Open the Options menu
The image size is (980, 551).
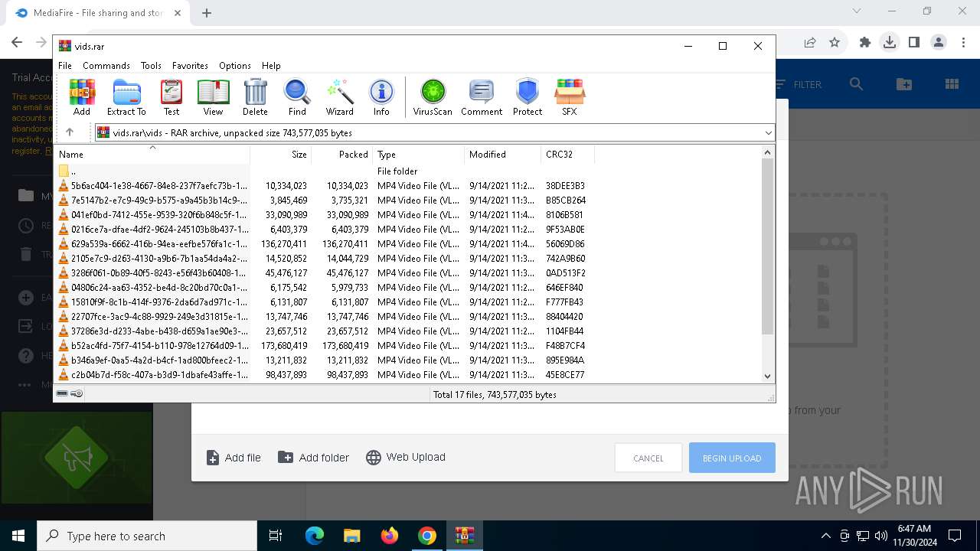pos(235,66)
